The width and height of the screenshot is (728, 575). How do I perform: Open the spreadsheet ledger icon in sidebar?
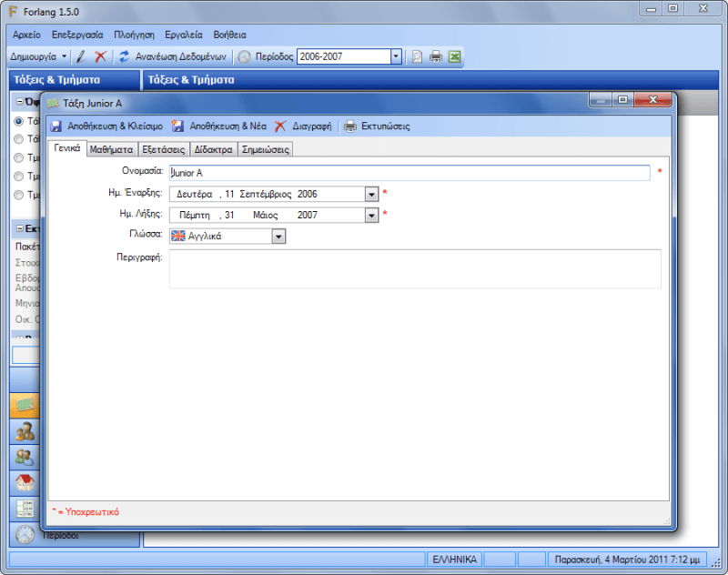coord(25,509)
